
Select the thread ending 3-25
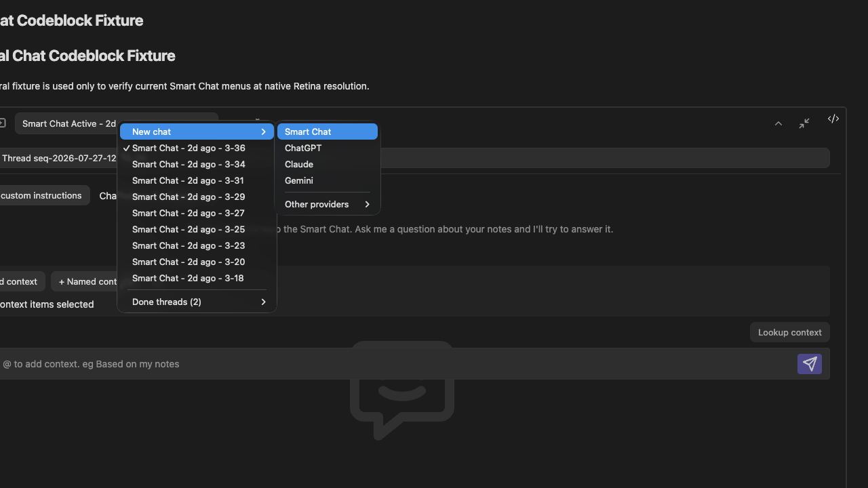point(197,229)
